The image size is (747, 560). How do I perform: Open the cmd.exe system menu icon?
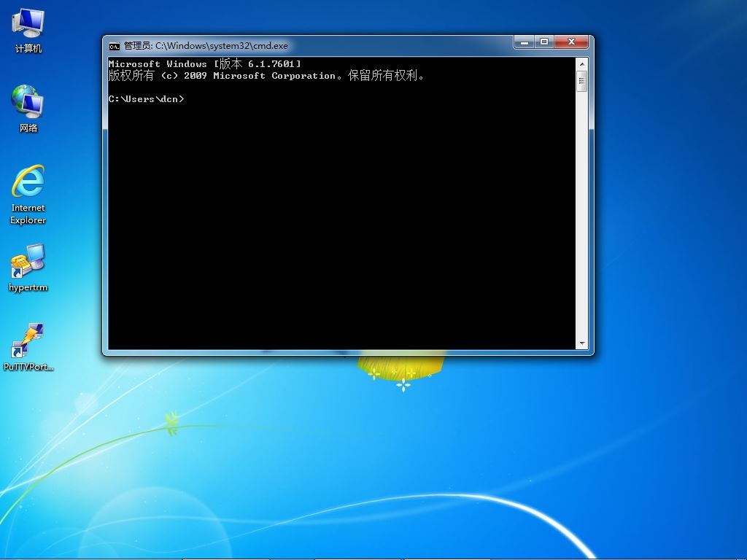click(x=115, y=46)
